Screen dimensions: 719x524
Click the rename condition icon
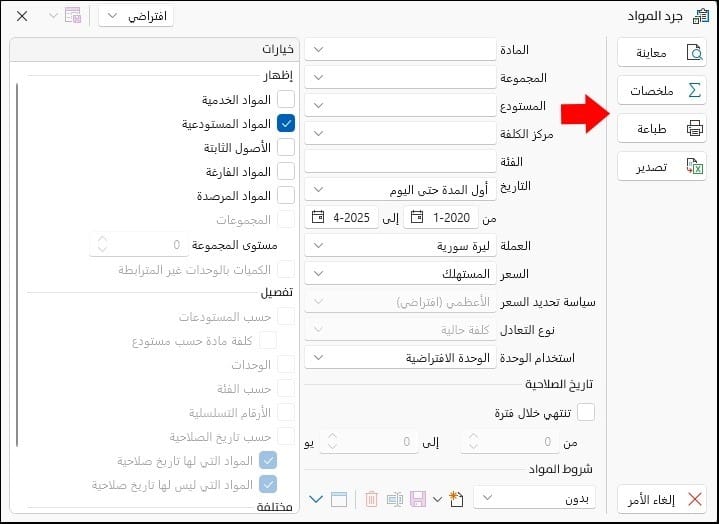pos(394,499)
